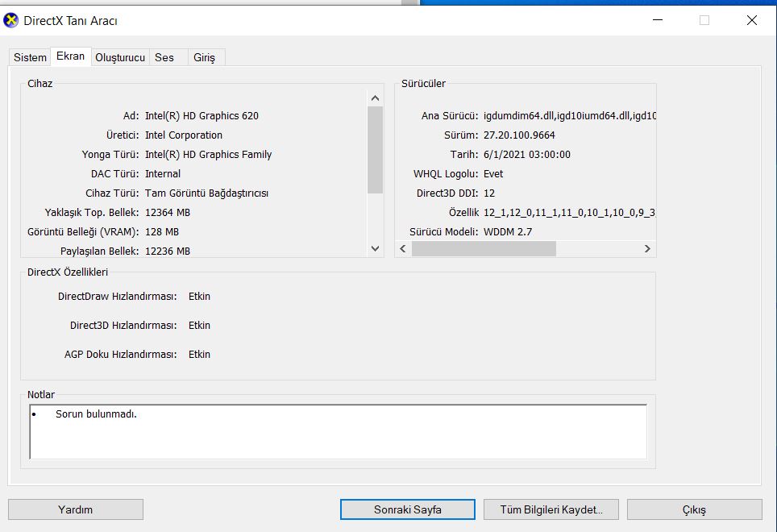
Task: Click the Sürücü Modeli value WDDM 2.7
Action: [x=508, y=232]
